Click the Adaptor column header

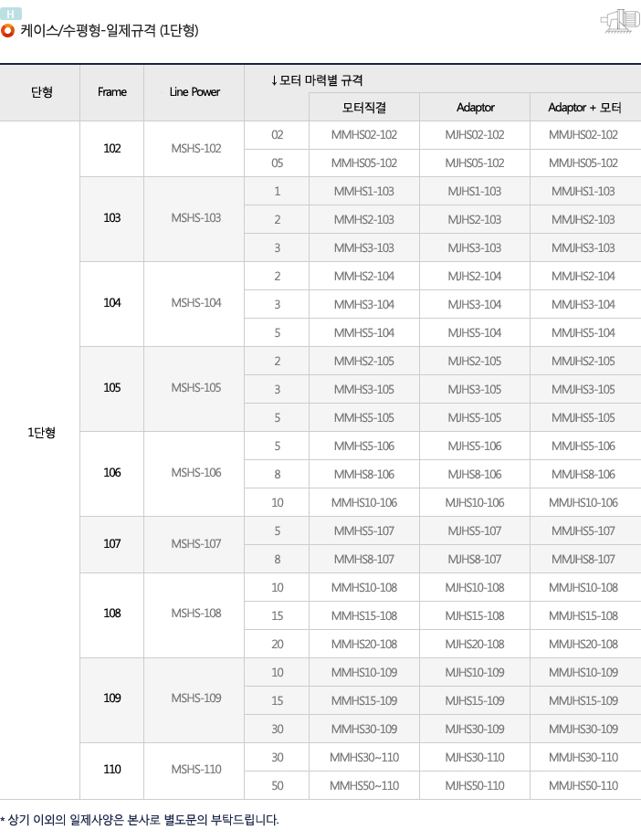[476, 107]
